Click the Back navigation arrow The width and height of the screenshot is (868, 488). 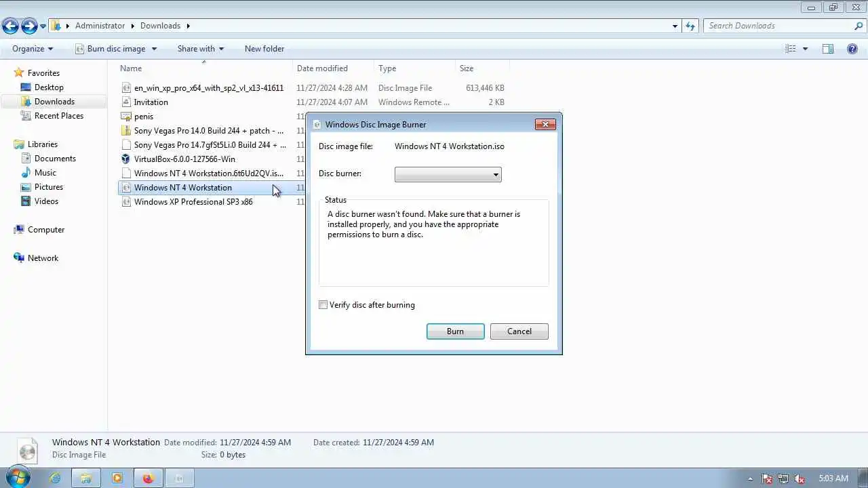pos(10,26)
